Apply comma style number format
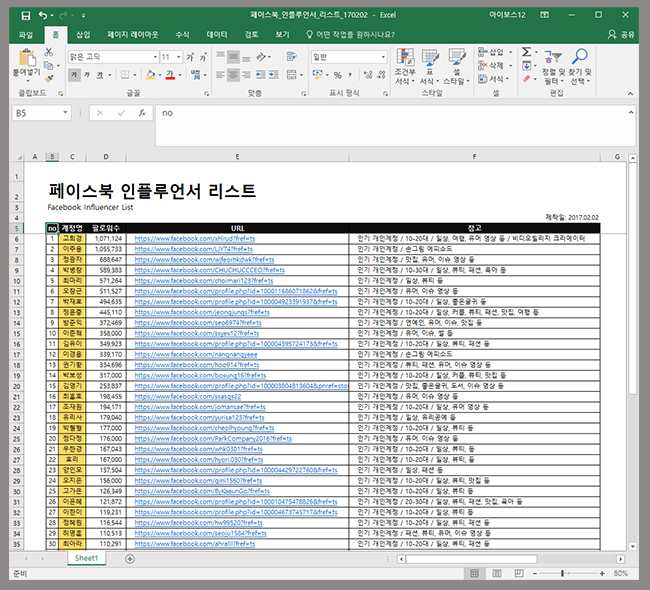The width and height of the screenshot is (650, 590). click(350, 75)
